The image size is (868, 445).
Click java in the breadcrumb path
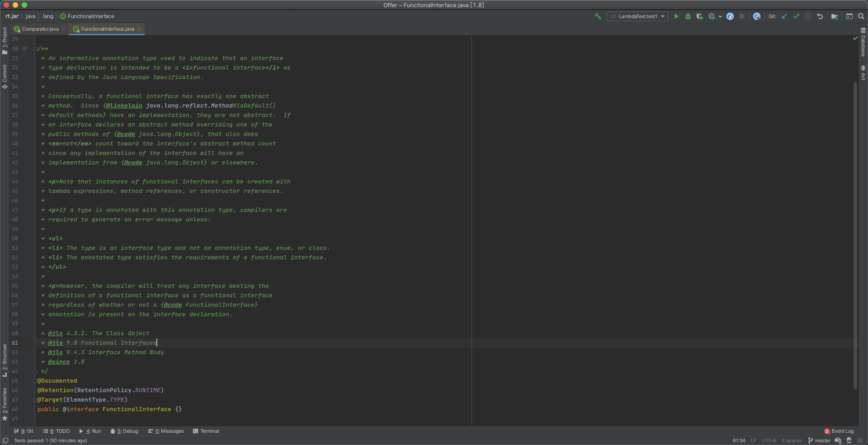pos(30,16)
